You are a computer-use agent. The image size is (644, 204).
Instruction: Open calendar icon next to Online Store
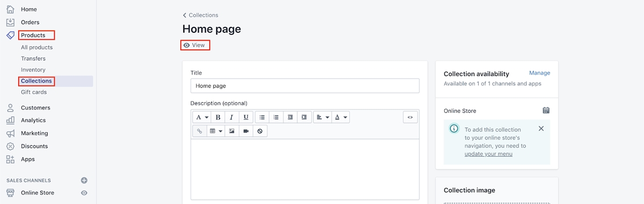point(546,111)
